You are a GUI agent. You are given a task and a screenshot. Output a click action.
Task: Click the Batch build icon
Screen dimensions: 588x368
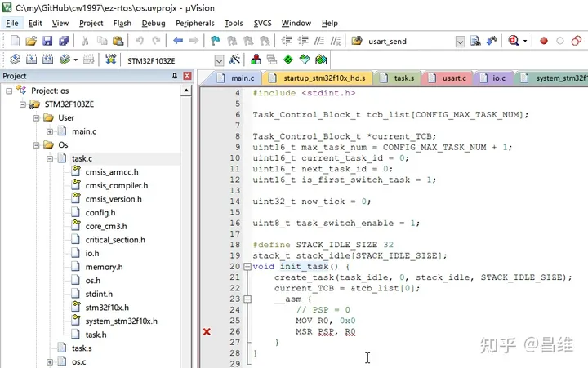pyautogui.click(x=65, y=60)
